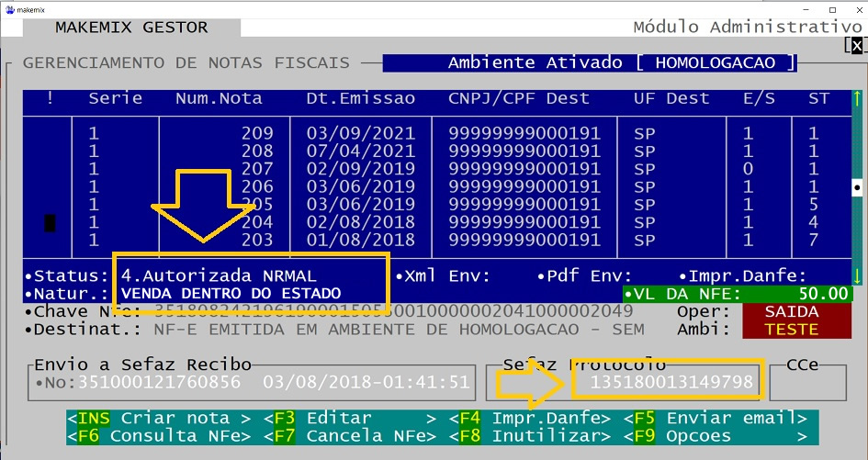Choose F5 Enviar email option
The image size is (868, 460).
click(716, 418)
